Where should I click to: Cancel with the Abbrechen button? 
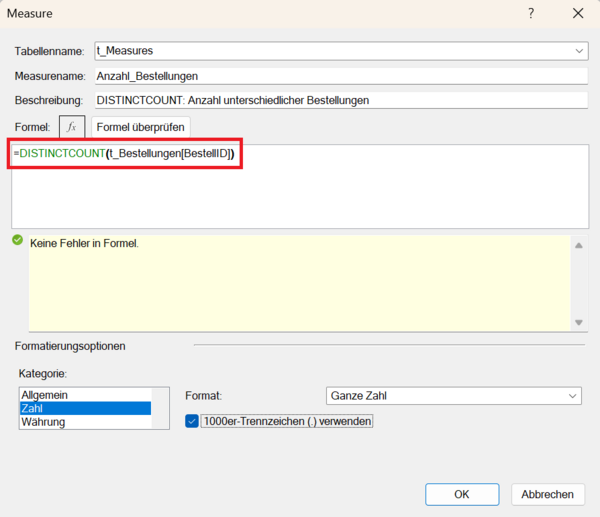548,494
